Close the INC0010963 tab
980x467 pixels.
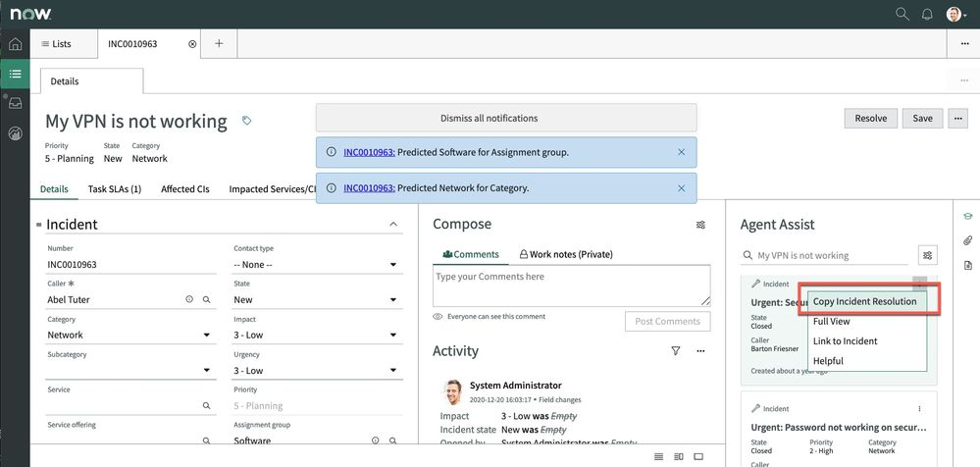pyautogui.click(x=191, y=44)
